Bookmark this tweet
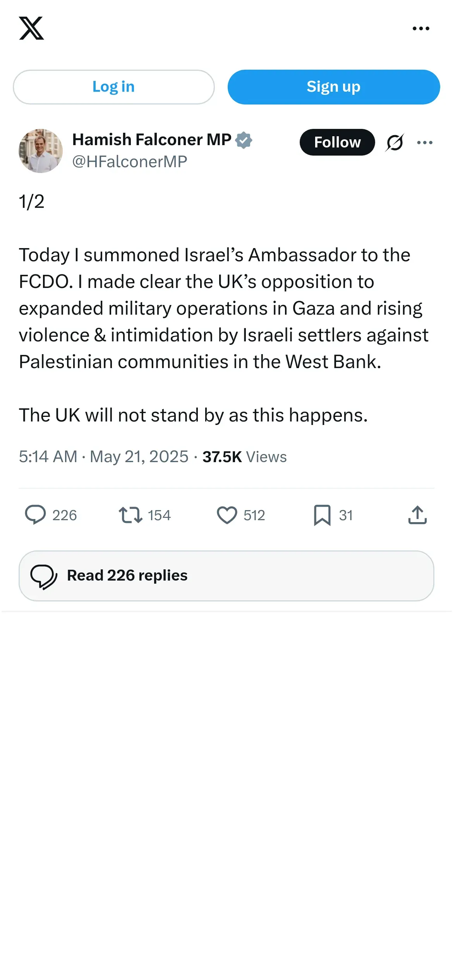 point(322,515)
